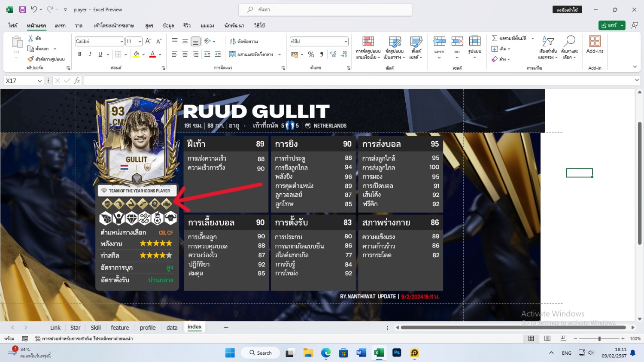Click the sign-in button in title bar
The image size is (644, 362).
coord(567,9)
